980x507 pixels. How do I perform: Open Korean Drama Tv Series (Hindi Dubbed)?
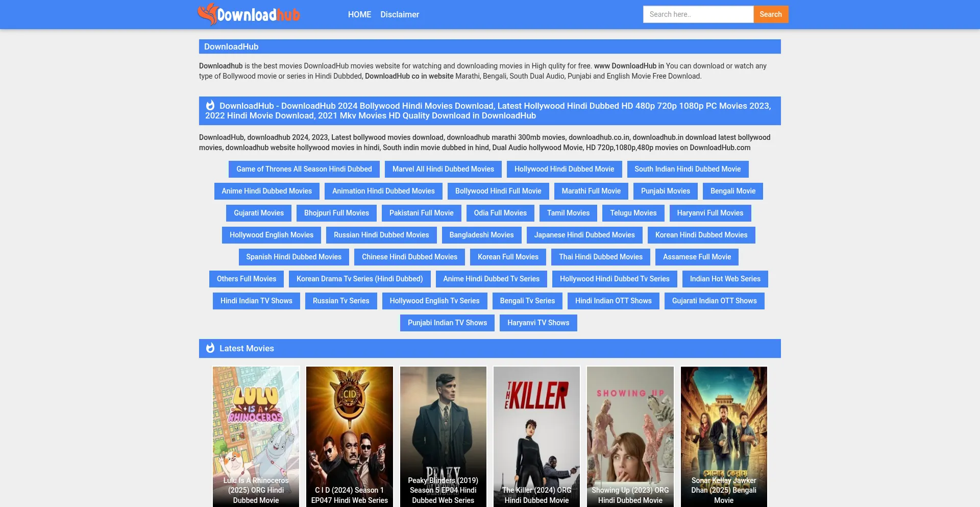pyautogui.click(x=360, y=279)
